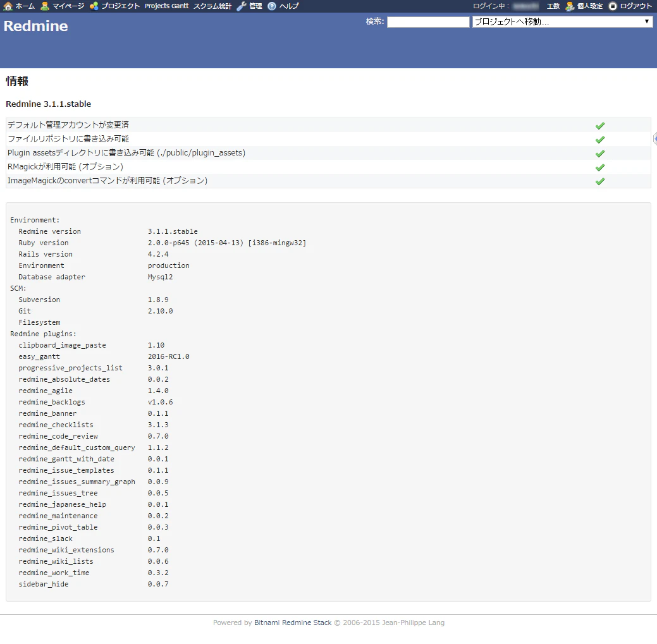Viewport: 657px width, 644px height.
Task: Click the redmine_work_time plugin name
Action: [54, 573]
